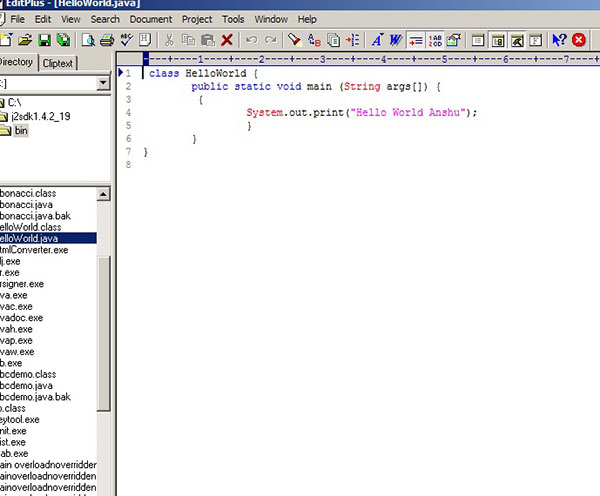Click the ruler and house toolbar icon
This screenshot has height=496, width=600.
[x=454, y=40]
